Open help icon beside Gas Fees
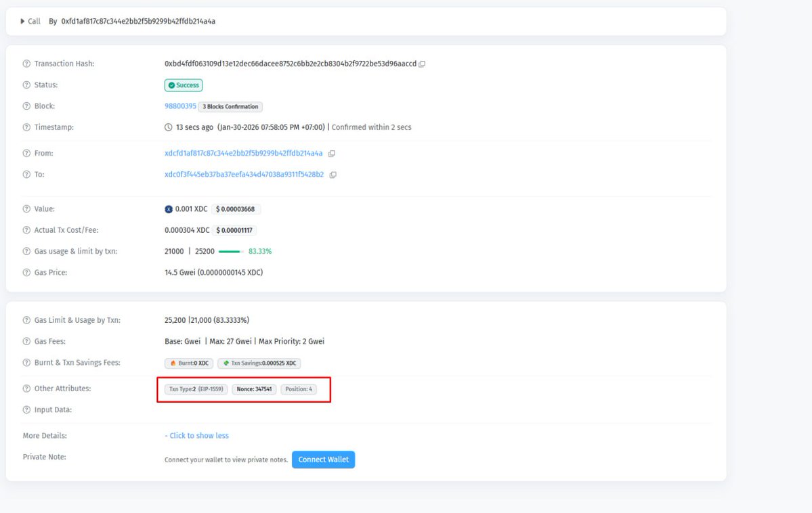Screen dimensions: 812x513 (x=26, y=342)
